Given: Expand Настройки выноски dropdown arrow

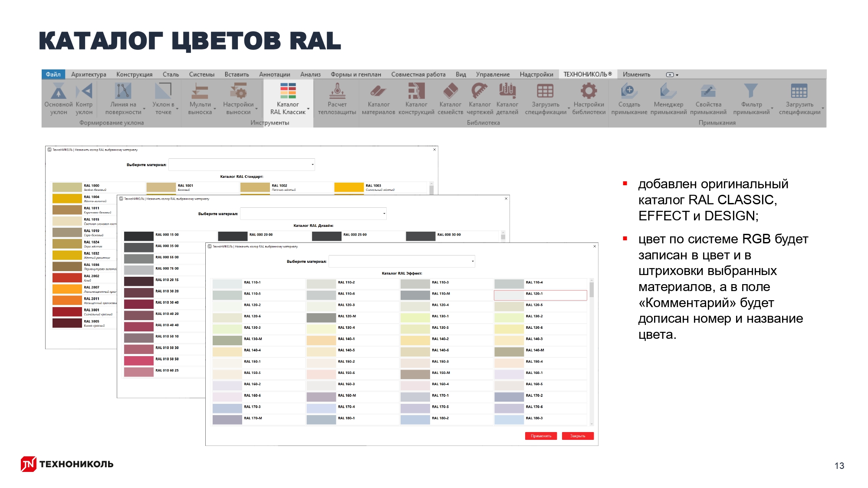Looking at the screenshot, I should [256, 109].
